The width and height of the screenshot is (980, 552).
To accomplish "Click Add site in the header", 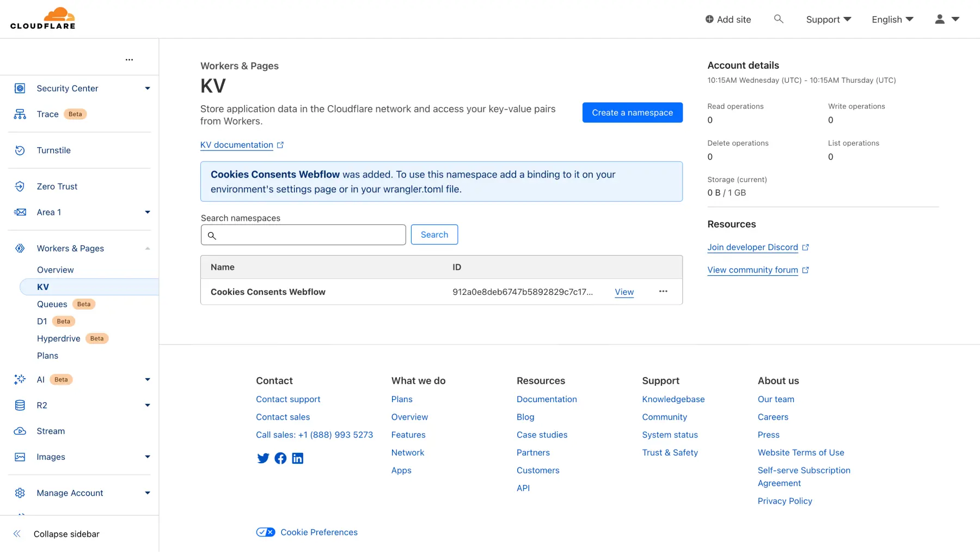I will (728, 20).
